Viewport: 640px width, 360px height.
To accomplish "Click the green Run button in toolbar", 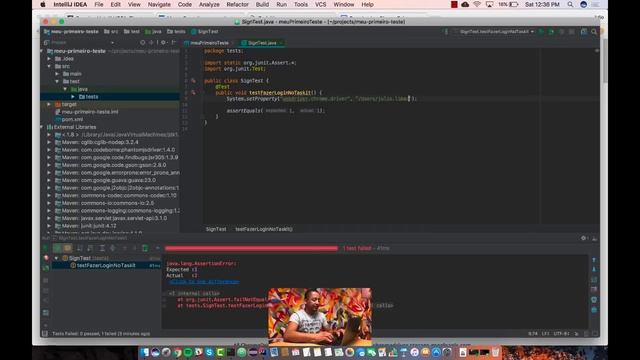I will 542,31.
